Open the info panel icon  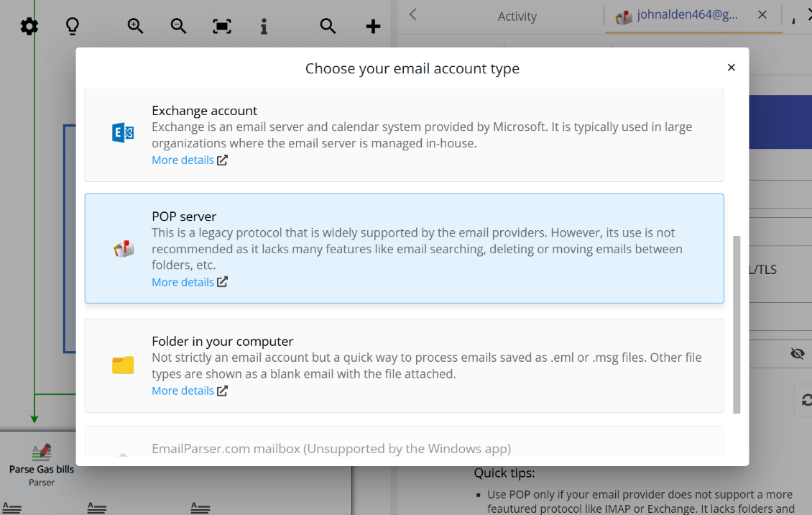[264, 26]
